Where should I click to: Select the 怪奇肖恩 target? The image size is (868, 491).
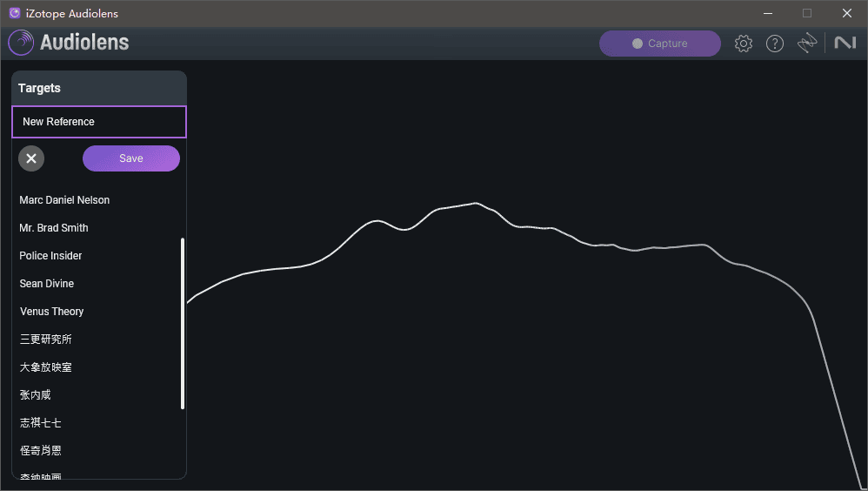(40, 451)
